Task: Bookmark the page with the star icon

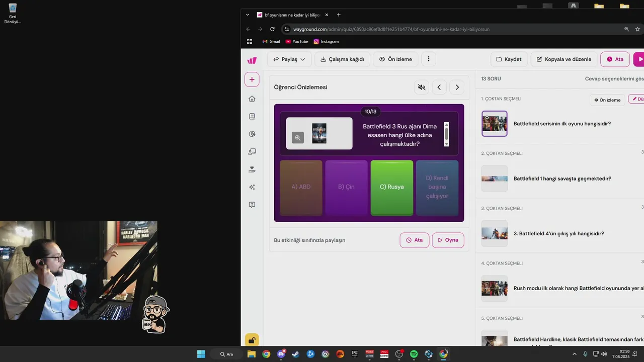Action: point(637,29)
